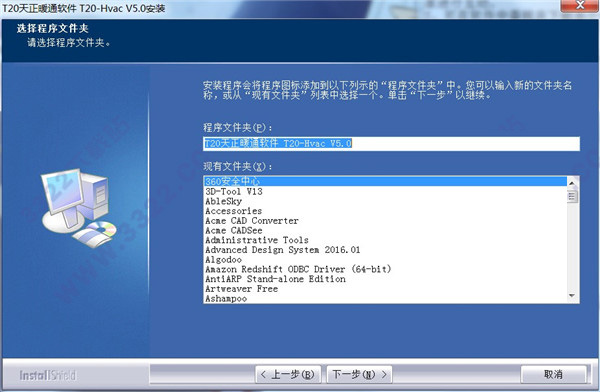Select Advanced Design System 2016.01
The image size is (600, 392).
(x=385, y=250)
